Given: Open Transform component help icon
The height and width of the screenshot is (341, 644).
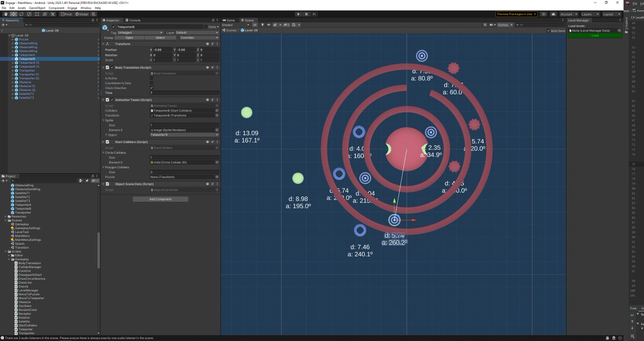Looking at the screenshot, I should [208, 44].
